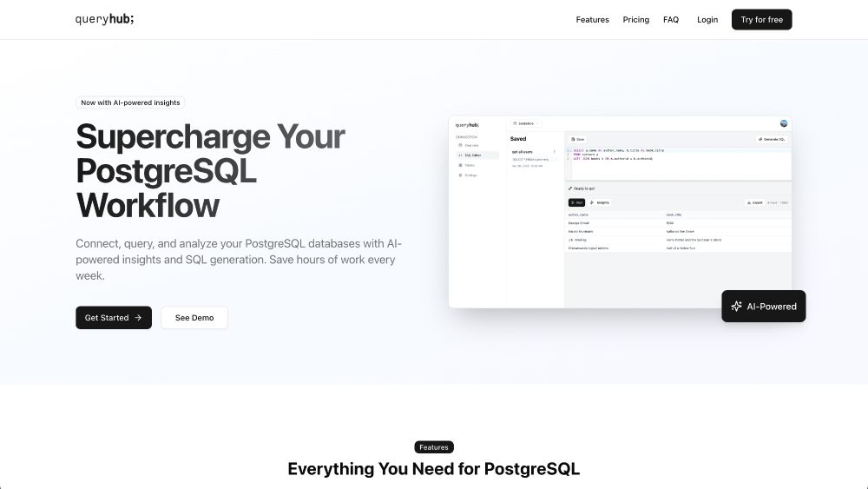Click the Login link
868x489 pixels.
(x=707, y=19)
